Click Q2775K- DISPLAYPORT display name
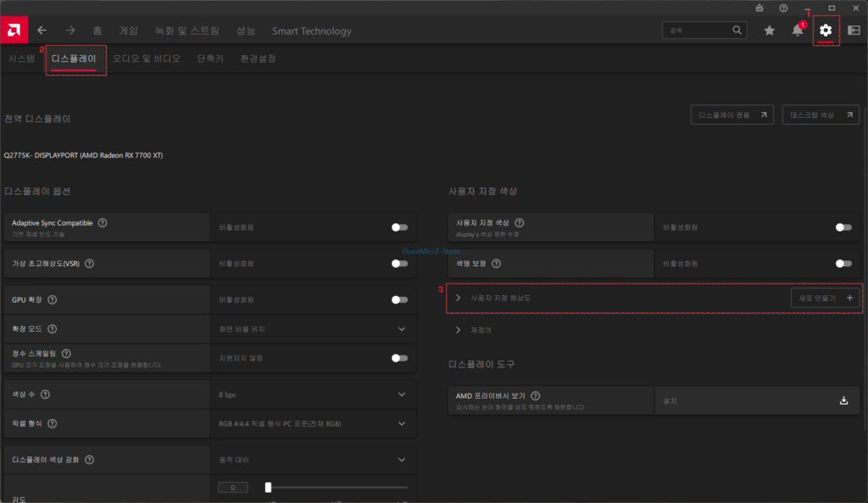 pyautogui.click(x=83, y=155)
